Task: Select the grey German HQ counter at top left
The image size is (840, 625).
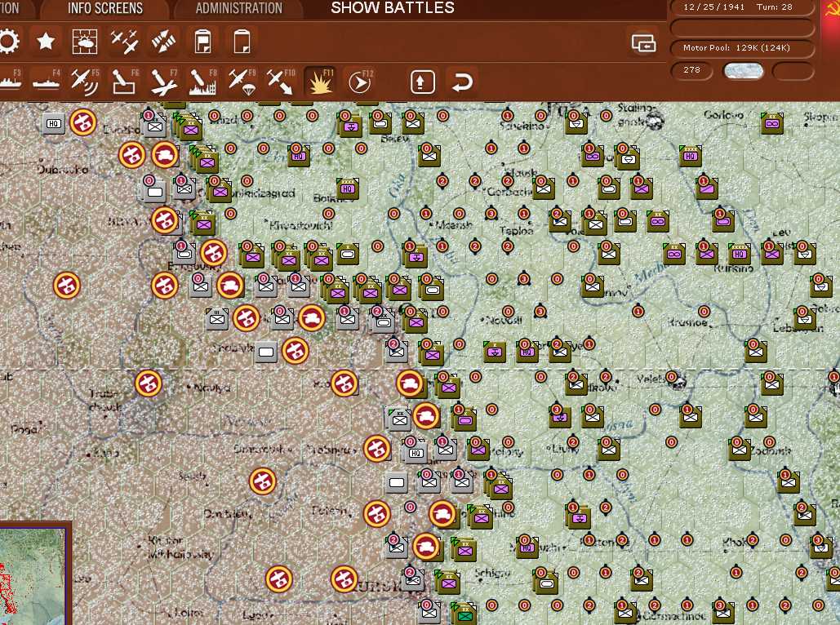Action: pyautogui.click(x=53, y=124)
